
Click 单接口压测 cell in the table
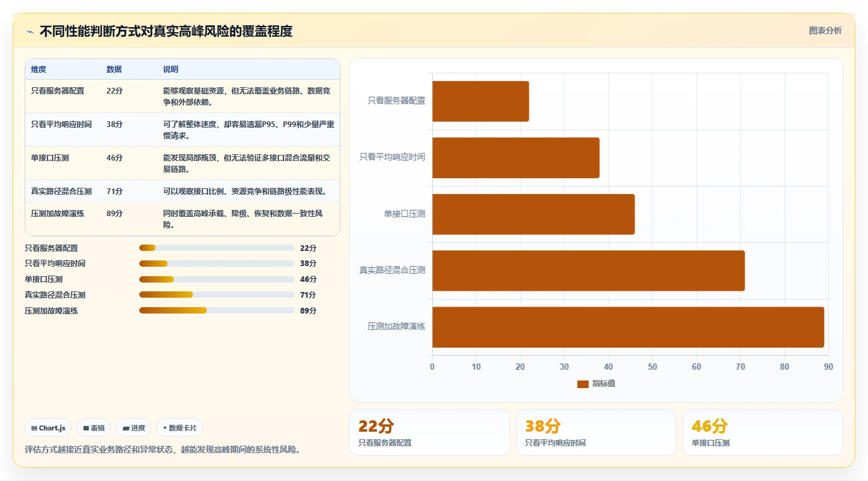coord(50,158)
